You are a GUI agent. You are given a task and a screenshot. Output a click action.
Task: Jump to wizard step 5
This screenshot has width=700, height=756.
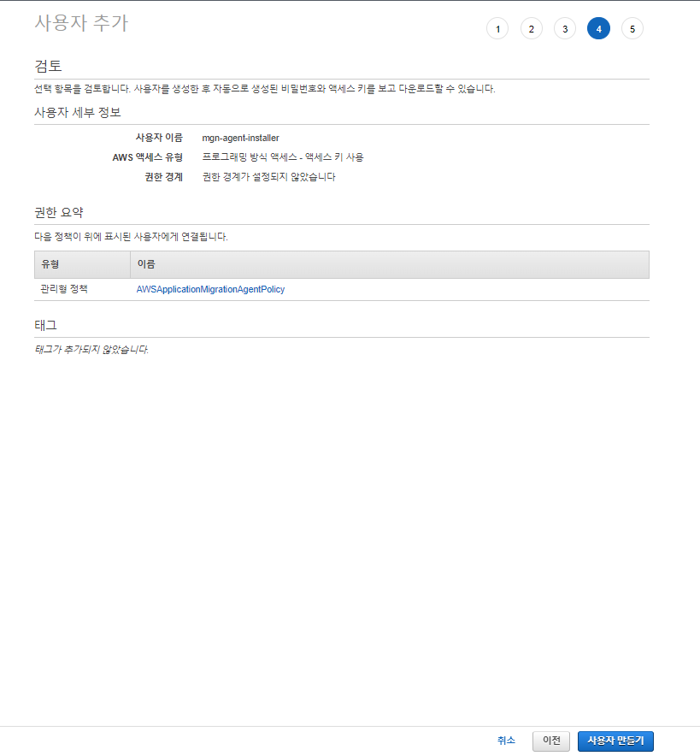click(x=632, y=29)
